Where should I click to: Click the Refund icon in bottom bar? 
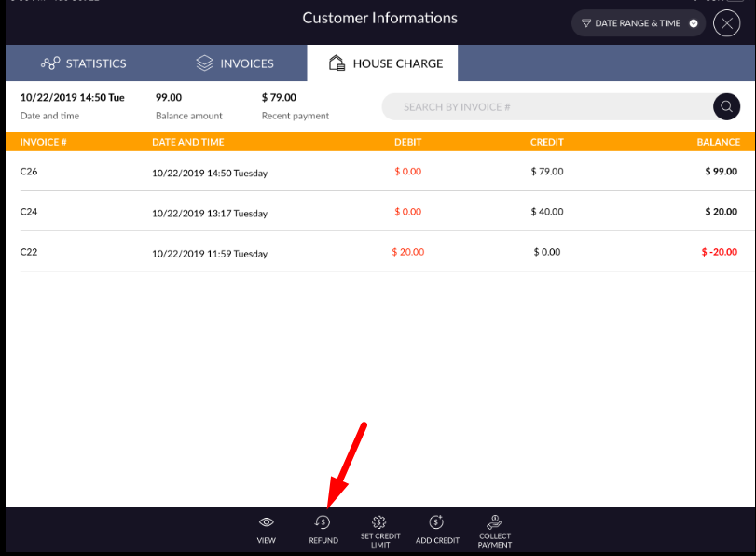click(323, 523)
